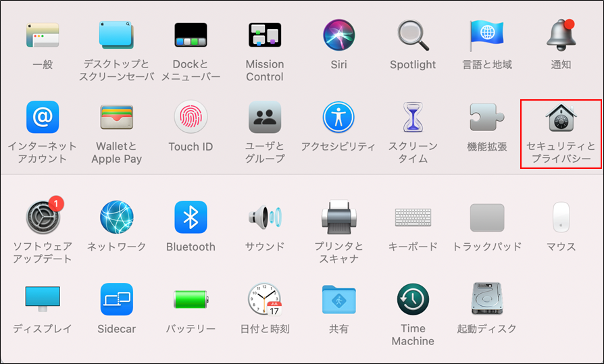Open ネットワーク preferences
604x364 pixels.
pos(116,217)
